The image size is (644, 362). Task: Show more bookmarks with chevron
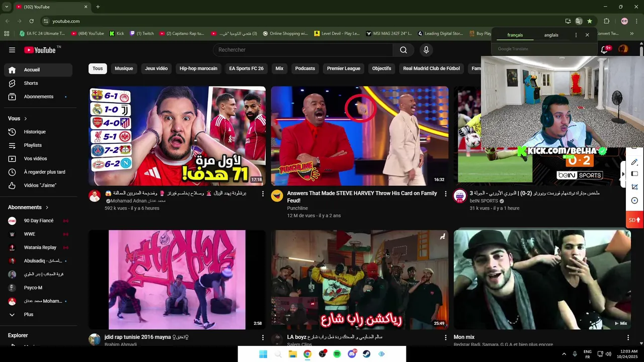632,34
